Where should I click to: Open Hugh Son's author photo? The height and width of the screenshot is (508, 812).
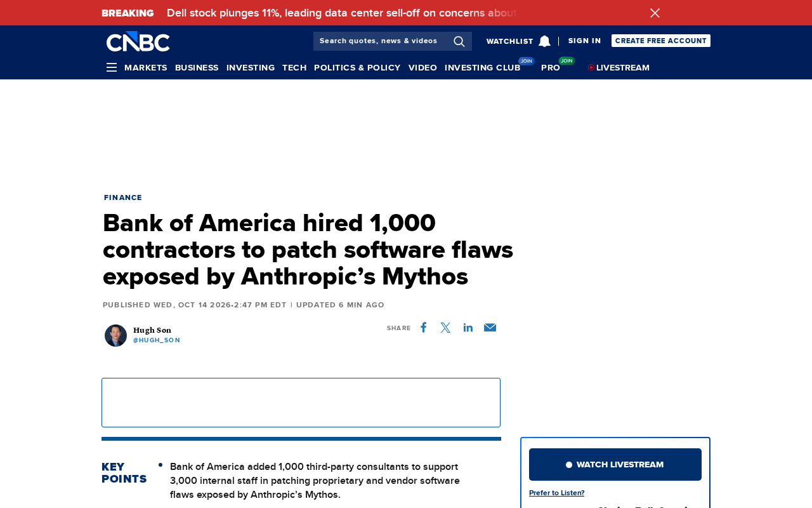tap(115, 335)
